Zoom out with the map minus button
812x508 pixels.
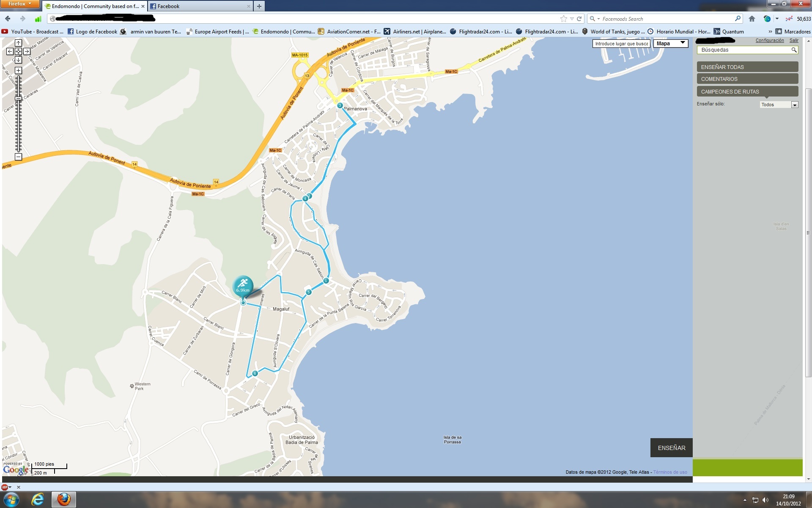point(18,157)
